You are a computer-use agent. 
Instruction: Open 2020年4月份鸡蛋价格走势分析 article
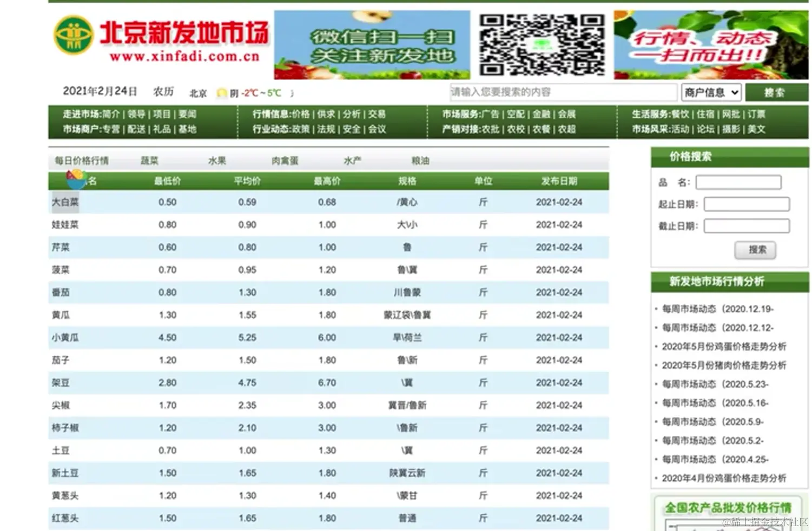[724, 479]
